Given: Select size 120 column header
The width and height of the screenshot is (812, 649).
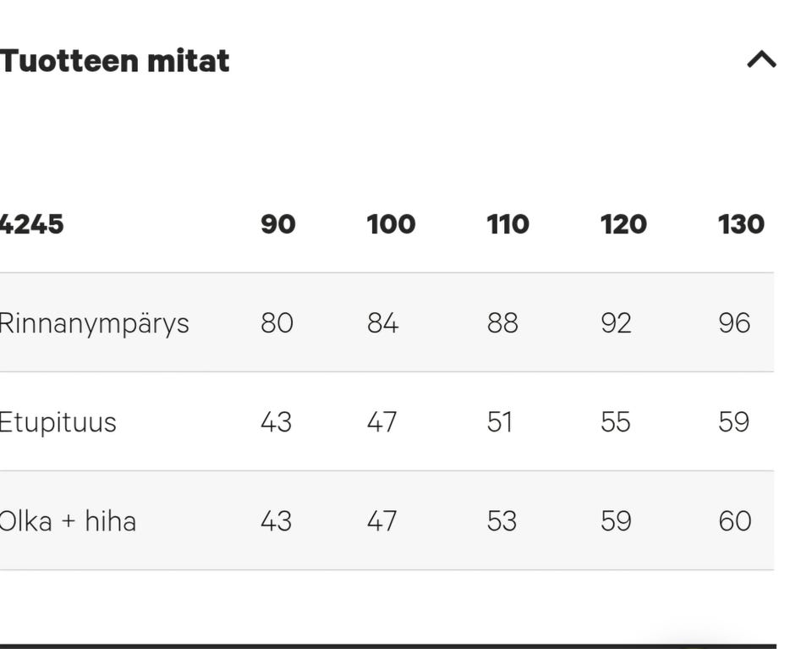Looking at the screenshot, I should (623, 224).
